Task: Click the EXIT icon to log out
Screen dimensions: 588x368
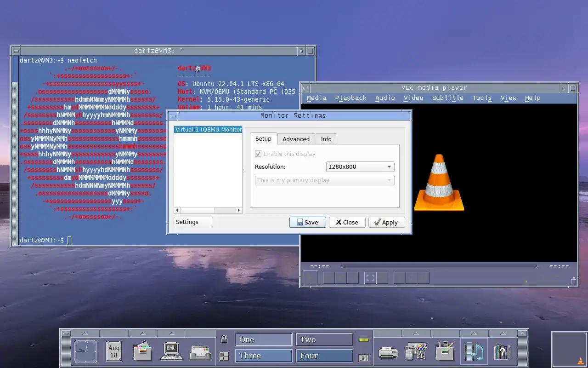Action: (x=364, y=358)
